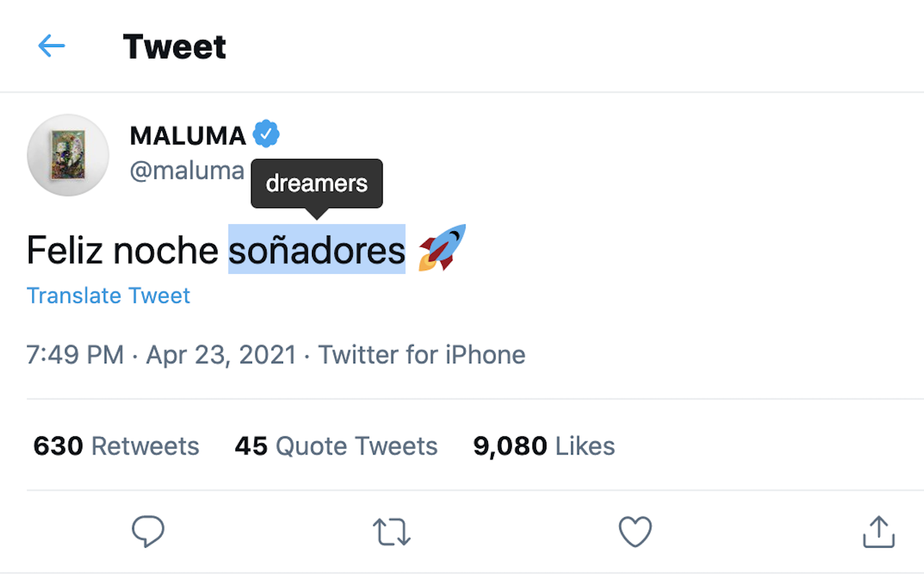
Task: Click Translate Tweet
Action: pos(108,296)
